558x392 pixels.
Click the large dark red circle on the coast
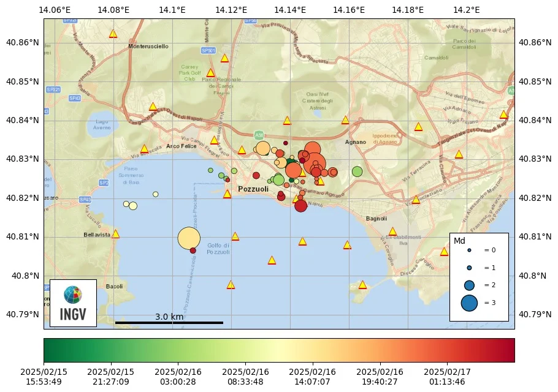coord(300,205)
